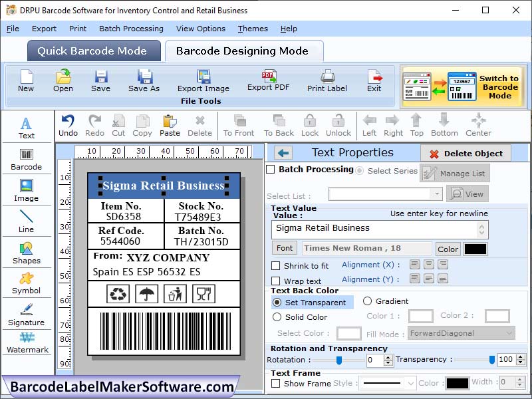Align object Left with arrow icon

(x=370, y=126)
